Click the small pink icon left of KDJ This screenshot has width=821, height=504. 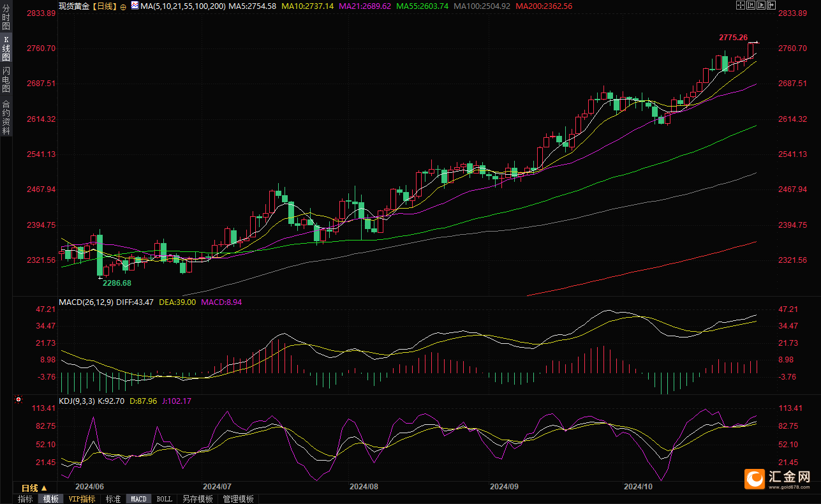(18, 401)
